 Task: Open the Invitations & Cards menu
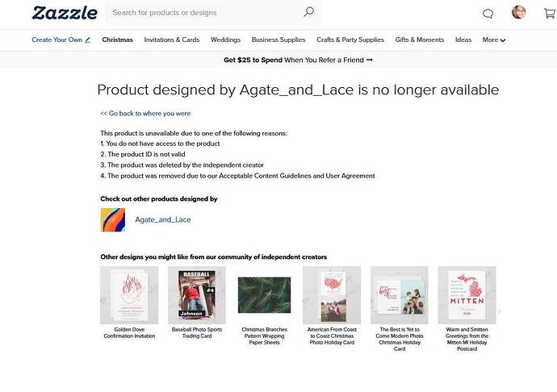click(x=172, y=40)
